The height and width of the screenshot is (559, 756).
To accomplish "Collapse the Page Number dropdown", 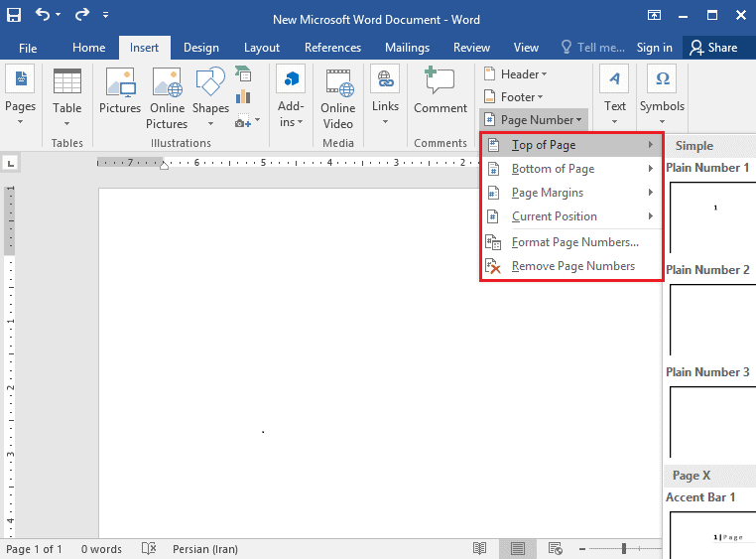I will tap(534, 119).
